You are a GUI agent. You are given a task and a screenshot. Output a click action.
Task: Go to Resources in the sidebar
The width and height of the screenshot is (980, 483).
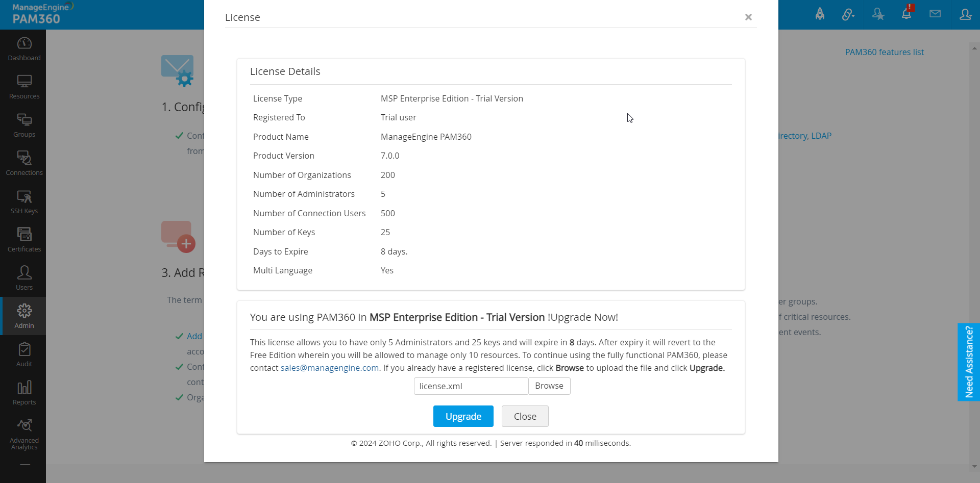point(24,87)
